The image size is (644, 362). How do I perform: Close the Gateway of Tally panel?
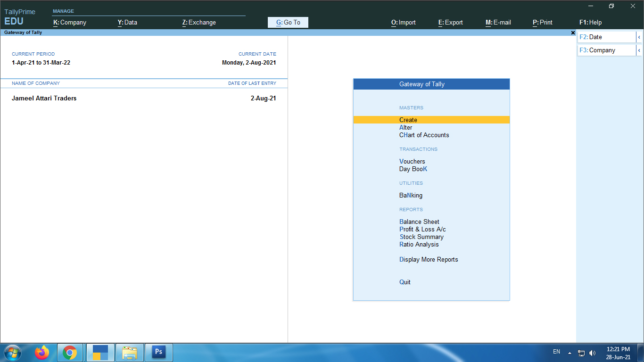point(573,33)
